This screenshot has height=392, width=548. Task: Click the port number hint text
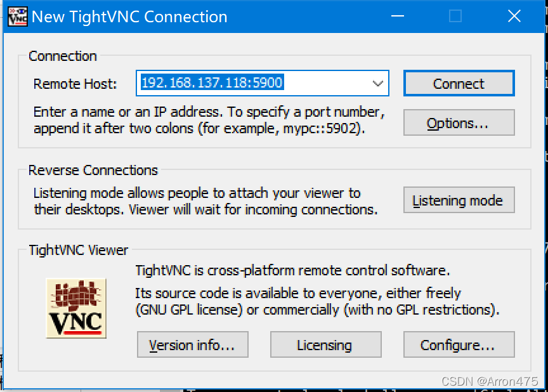click(209, 121)
